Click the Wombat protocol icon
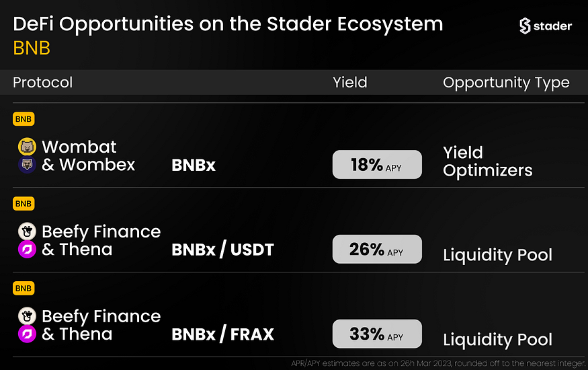Image resolution: width=588 pixels, height=370 pixels. pyautogui.click(x=27, y=147)
